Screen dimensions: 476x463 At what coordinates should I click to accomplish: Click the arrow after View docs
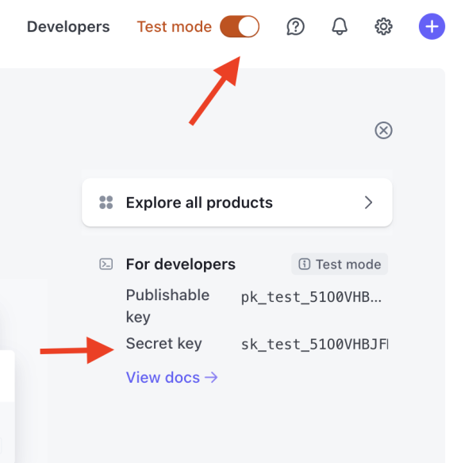(211, 378)
